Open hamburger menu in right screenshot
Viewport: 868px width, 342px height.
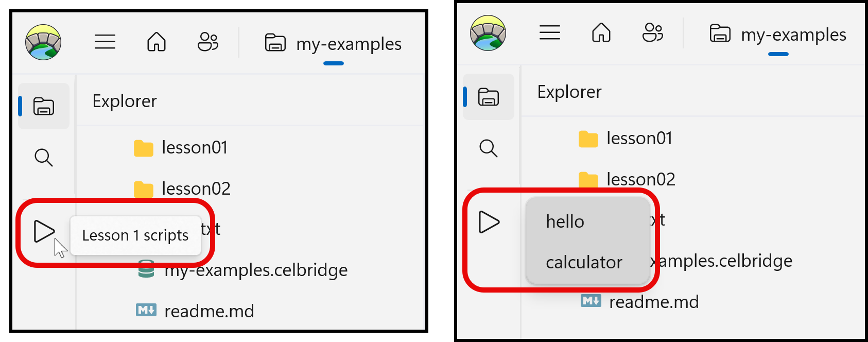tap(550, 32)
